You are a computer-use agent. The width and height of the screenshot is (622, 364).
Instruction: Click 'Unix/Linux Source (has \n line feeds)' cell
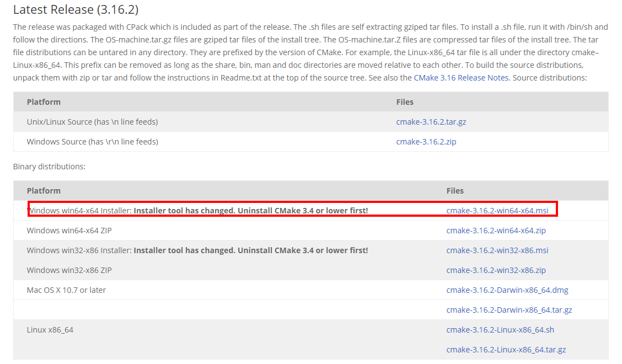92,122
